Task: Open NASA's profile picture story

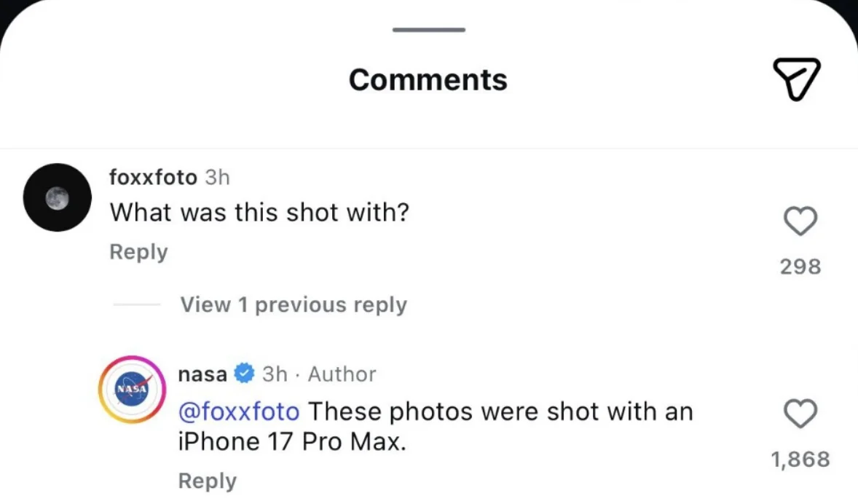Action: pyautogui.click(x=132, y=390)
